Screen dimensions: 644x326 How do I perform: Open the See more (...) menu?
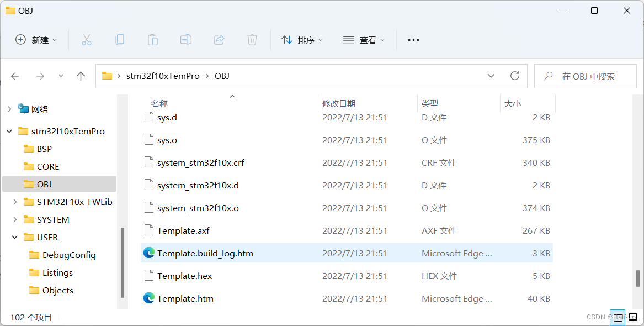click(413, 39)
